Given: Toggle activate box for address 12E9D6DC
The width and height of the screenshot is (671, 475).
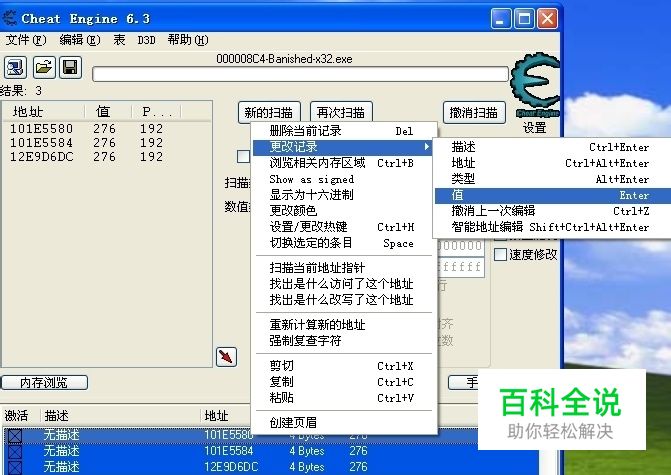Looking at the screenshot, I should click(15, 467).
